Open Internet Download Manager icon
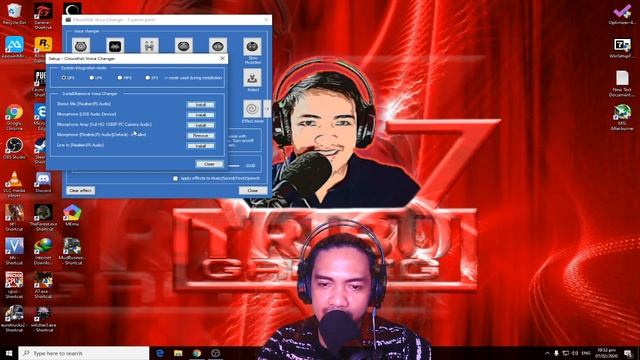Image resolution: width=640 pixels, height=360 pixels. (43, 251)
